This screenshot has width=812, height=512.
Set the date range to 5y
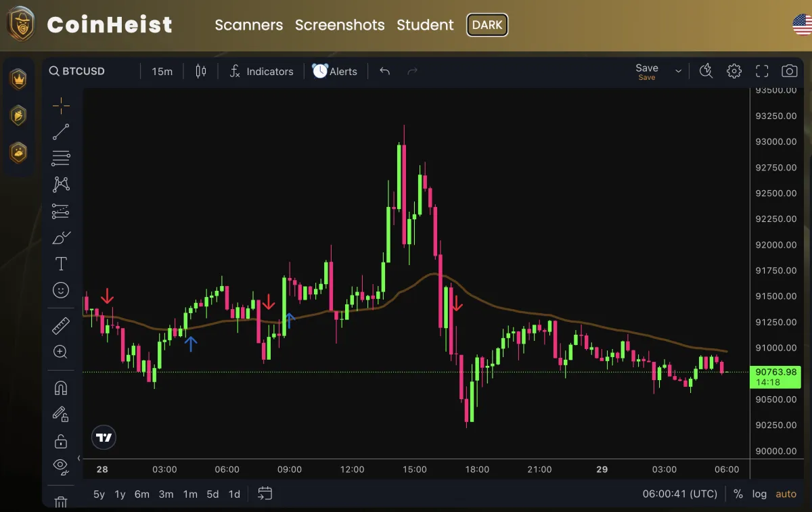pos(99,494)
